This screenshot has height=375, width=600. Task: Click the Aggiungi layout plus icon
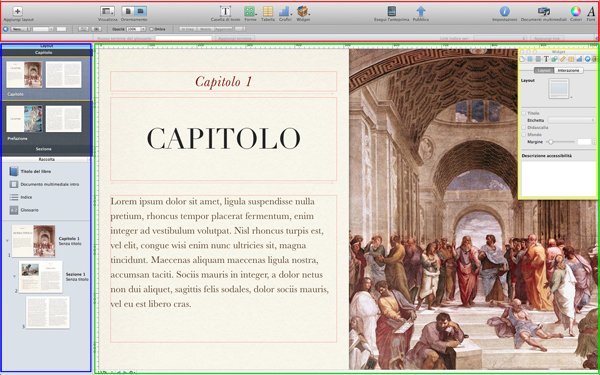[18, 11]
